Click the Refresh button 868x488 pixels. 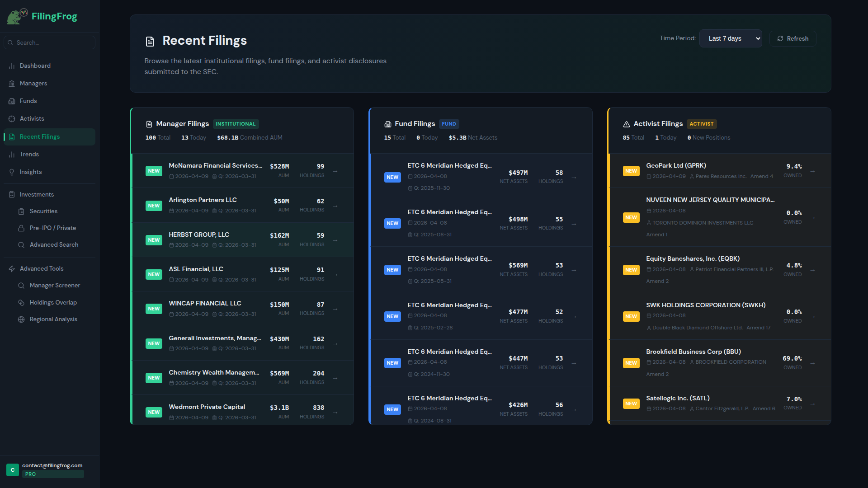(793, 38)
